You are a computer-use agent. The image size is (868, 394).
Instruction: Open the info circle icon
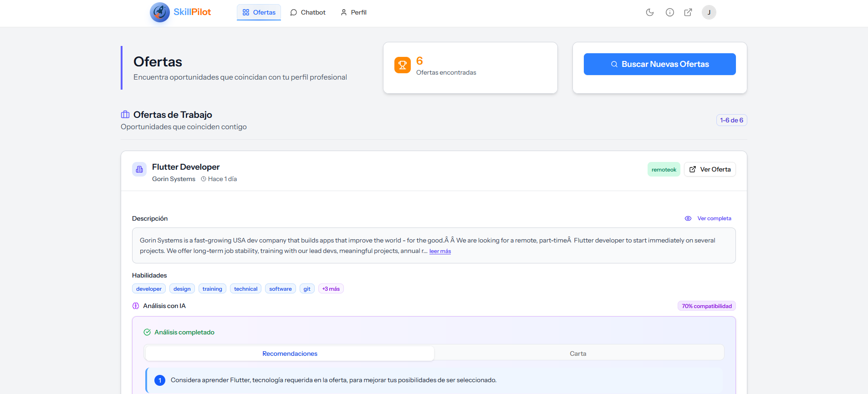point(669,12)
